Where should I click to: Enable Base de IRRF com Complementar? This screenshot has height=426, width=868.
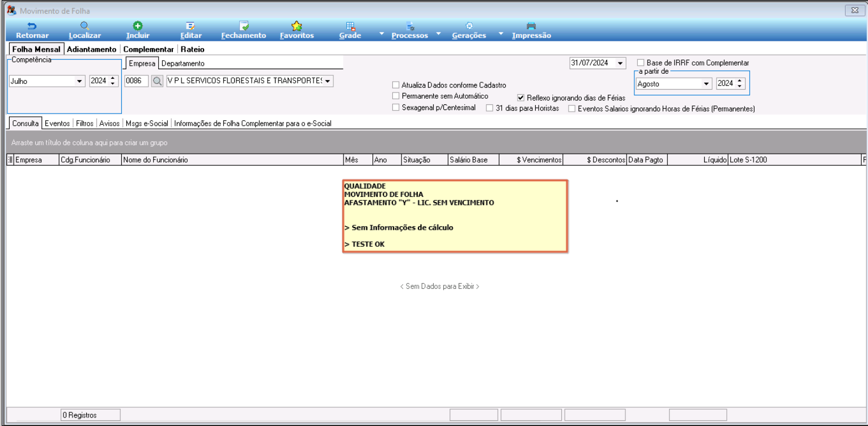(641, 63)
